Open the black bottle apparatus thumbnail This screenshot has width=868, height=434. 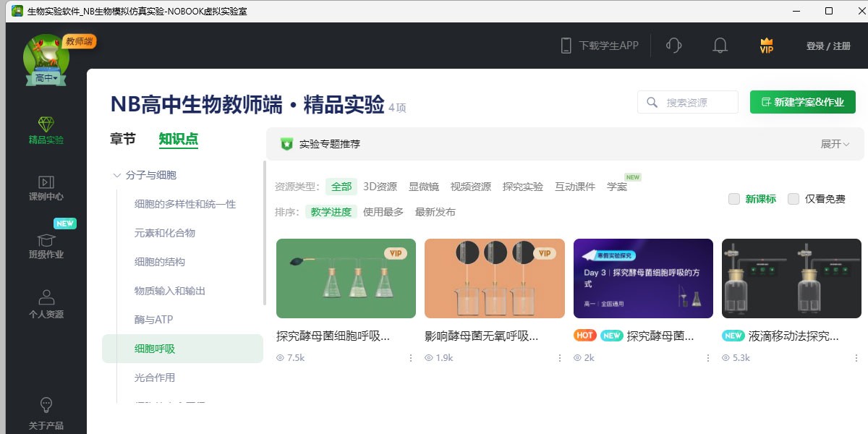point(791,278)
